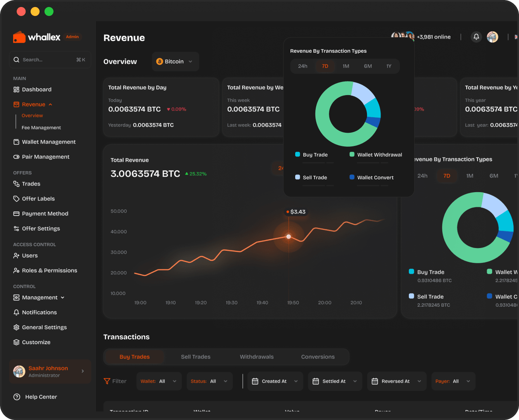The height and width of the screenshot is (420, 519).
Task: Click the notifications bell icon
Action: click(x=476, y=36)
